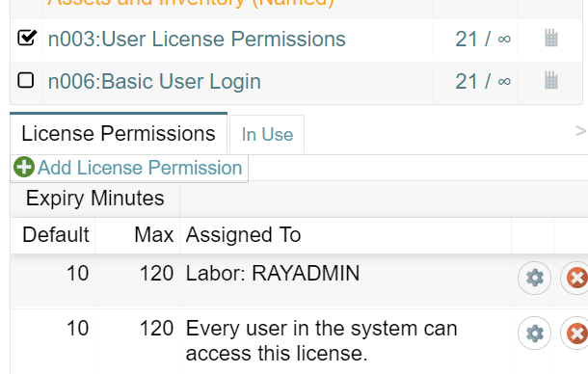The height and width of the screenshot is (374, 588).
Task: Open gear settings for Labor: RAYADMIN row
Action: pyautogui.click(x=534, y=278)
